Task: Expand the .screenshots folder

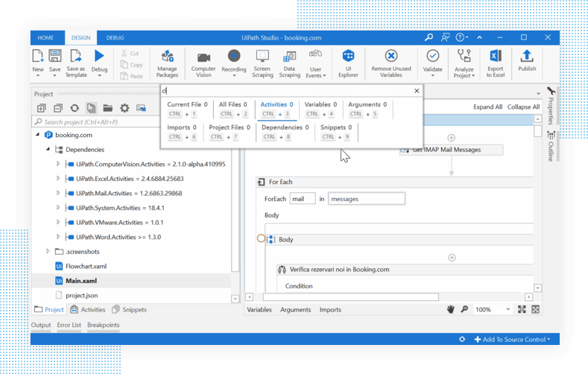Action: pos(48,251)
